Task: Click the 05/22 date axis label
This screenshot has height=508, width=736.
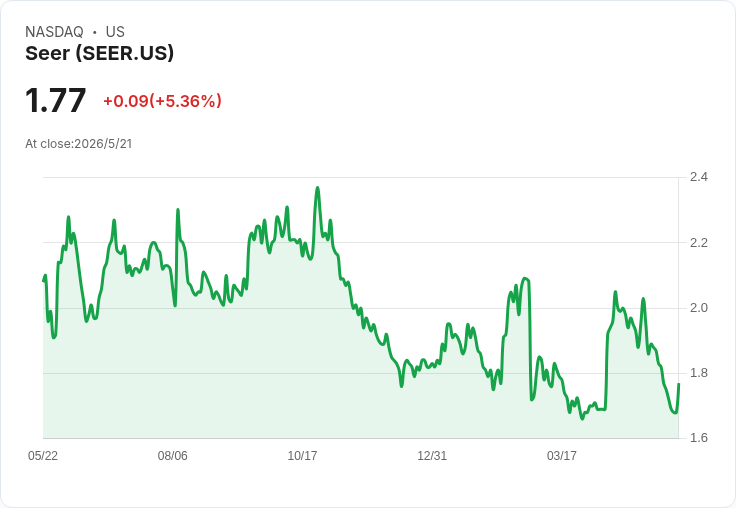Action: click(x=43, y=455)
